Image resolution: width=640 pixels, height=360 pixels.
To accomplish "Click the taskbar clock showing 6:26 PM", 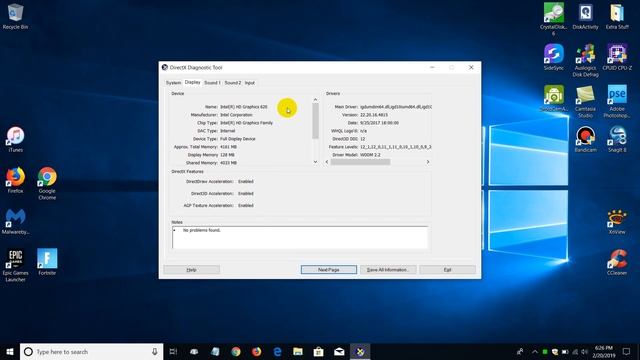I will (x=604, y=351).
